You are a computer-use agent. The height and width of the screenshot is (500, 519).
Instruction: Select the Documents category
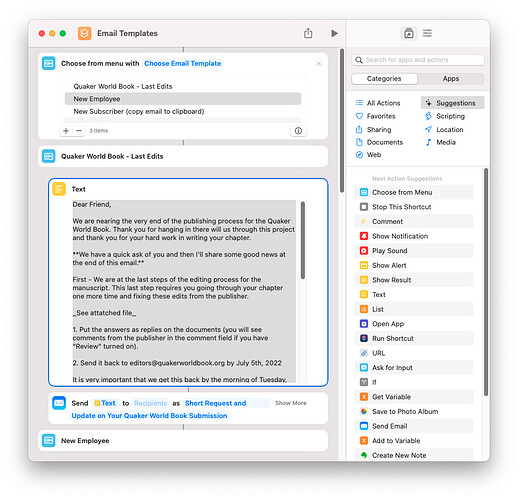pyautogui.click(x=379, y=142)
